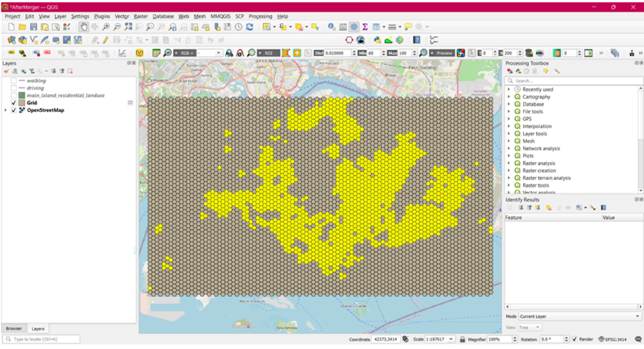Click the Processing Toolbox search field
This screenshot has width=644, height=349.
coord(574,81)
